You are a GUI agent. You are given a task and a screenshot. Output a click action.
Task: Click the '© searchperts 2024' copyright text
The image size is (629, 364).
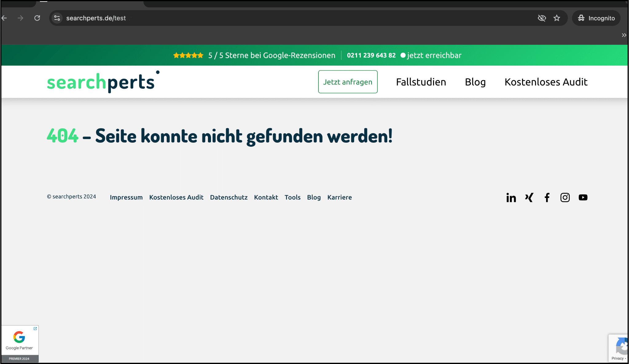(x=71, y=197)
